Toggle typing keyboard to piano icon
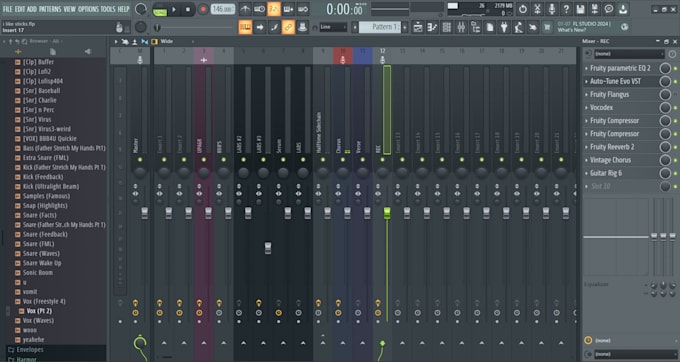 tap(245, 27)
